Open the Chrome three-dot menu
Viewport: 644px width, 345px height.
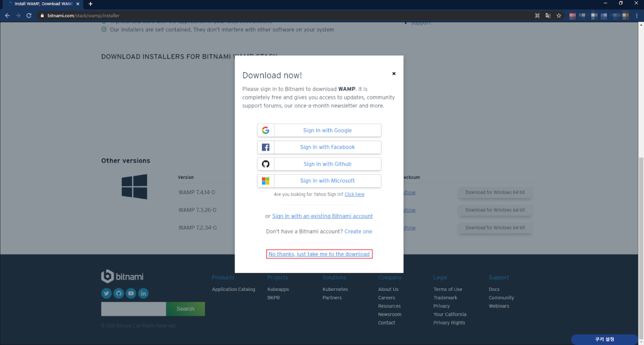637,16
